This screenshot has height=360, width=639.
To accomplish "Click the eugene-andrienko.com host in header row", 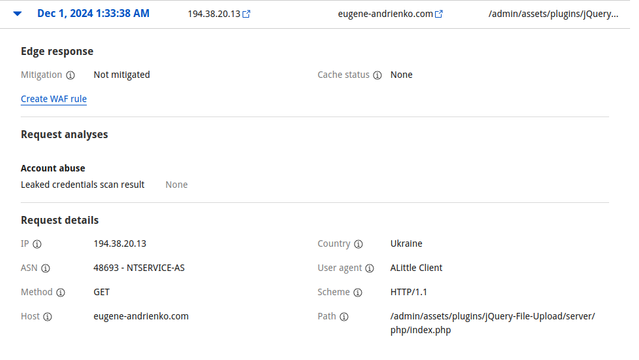I will click(385, 14).
